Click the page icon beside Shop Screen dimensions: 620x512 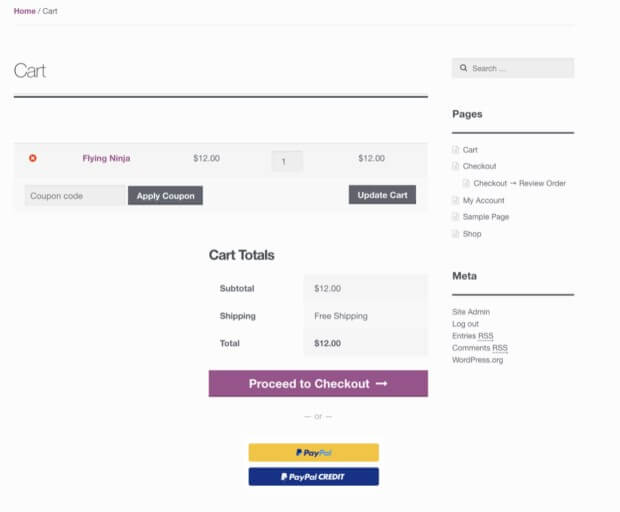tap(456, 234)
